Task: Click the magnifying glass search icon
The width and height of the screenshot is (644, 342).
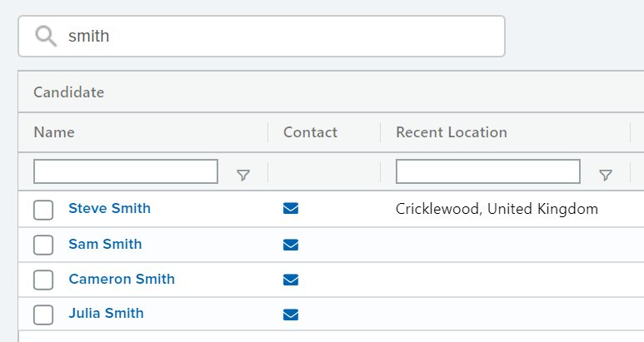Action: point(46,36)
